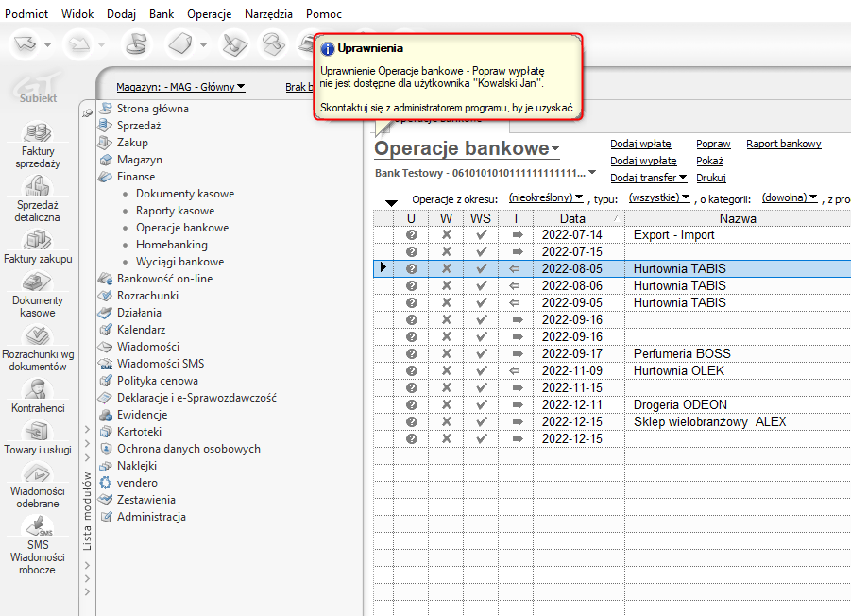This screenshot has height=616, width=851.
Task: Open the (wszystkie) type filter
Action: click(x=659, y=198)
